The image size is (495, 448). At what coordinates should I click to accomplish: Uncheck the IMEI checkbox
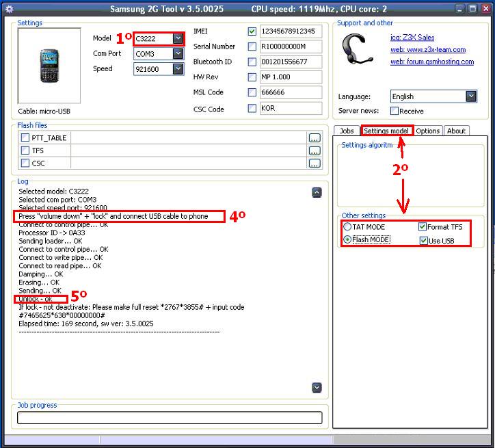point(252,31)
